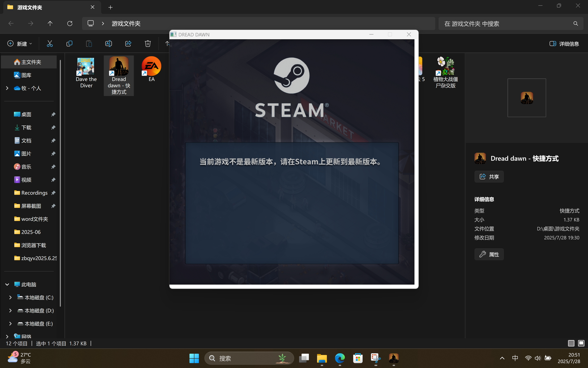Viewport: 588px width, 368px height.
Task: Unpin 桌面 from quick access
Action: click(53, 114)
